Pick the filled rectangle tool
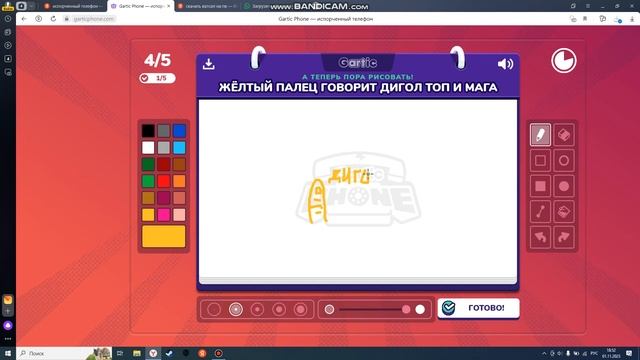The width and height of the screenshot is (640, 360). [540, 186]
